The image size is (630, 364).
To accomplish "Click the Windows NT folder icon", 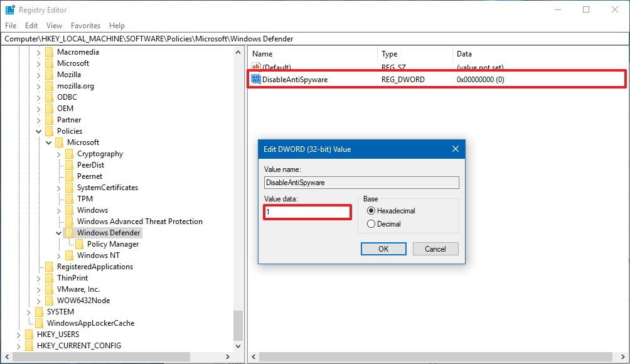I will coord(70,255).
